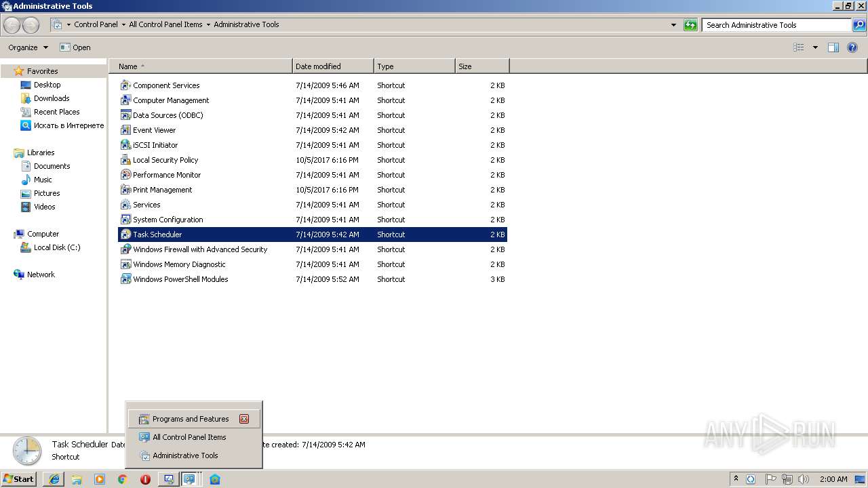Open Windows Explorer from the taskbar
The image size is (868, 488).
coord(77,479)
